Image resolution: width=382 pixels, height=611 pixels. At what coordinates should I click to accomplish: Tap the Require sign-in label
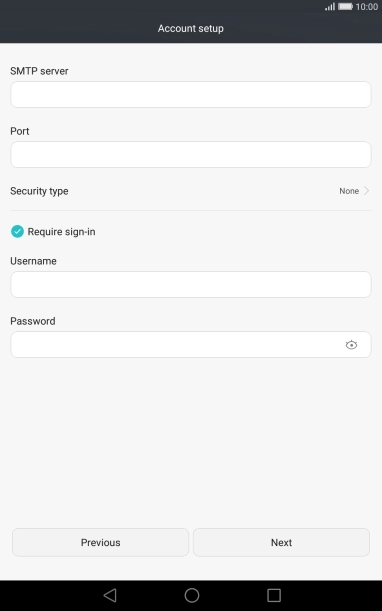click(61, 232)
